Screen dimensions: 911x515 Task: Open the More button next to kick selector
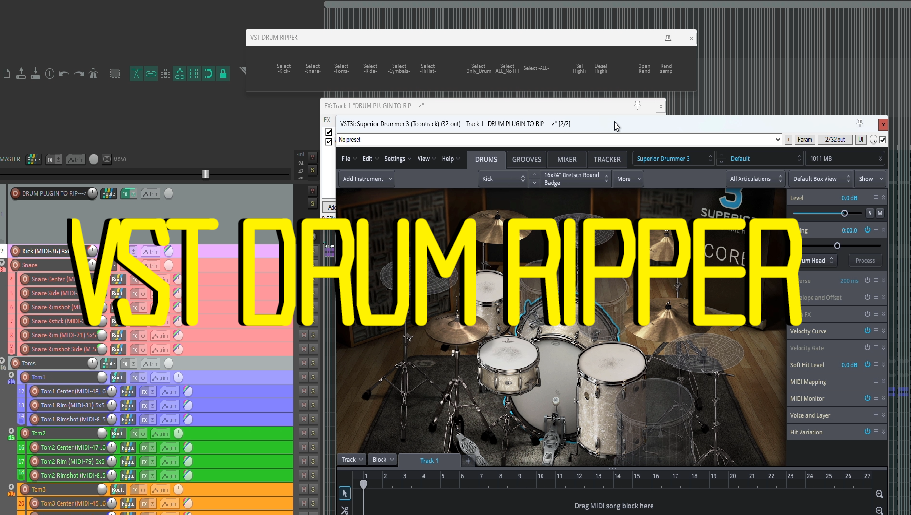[x=629, y=179]
